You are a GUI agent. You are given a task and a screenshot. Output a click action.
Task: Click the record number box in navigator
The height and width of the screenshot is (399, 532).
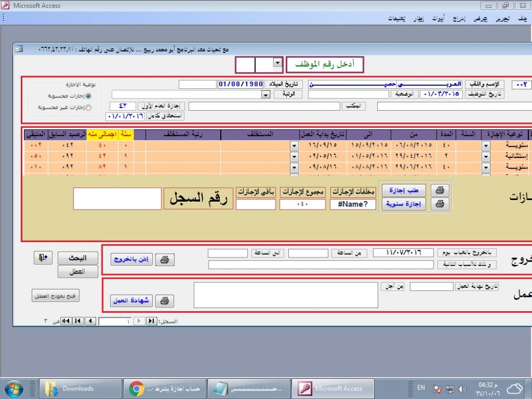[x=115, y=321]
